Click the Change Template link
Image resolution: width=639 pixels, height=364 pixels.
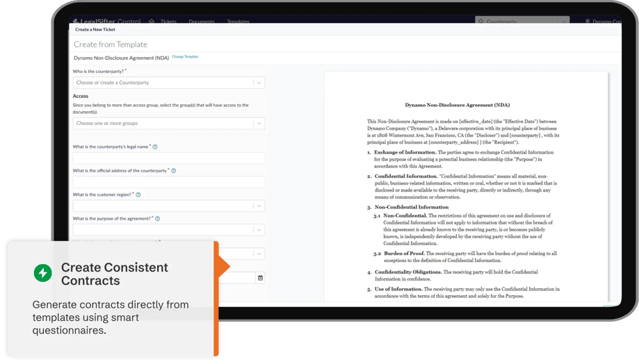[x=185, y=56]
